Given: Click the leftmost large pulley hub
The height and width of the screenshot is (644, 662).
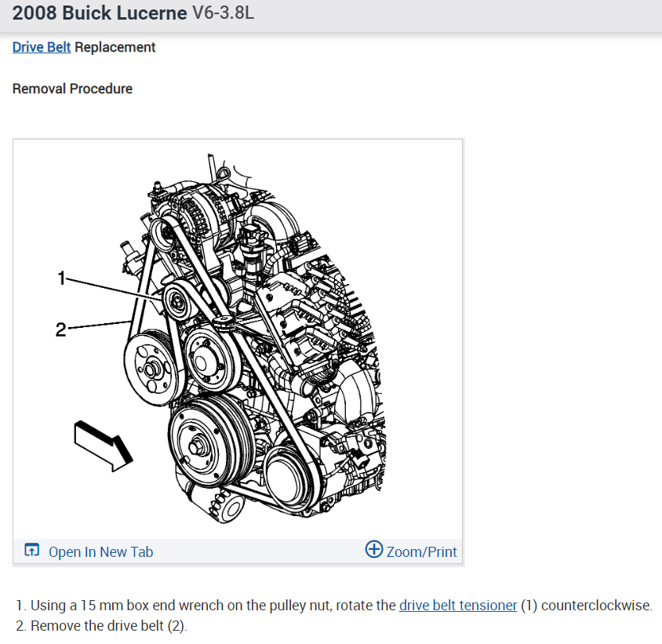Looking at the screenshot, I should point(150,370).
